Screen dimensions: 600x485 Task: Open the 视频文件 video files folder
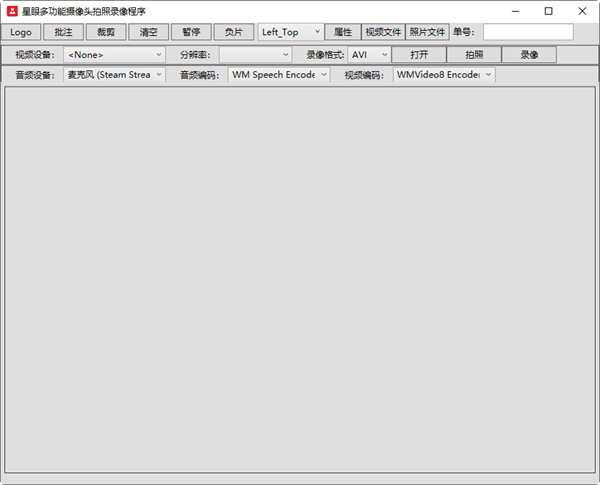click(x=382, y=32)
